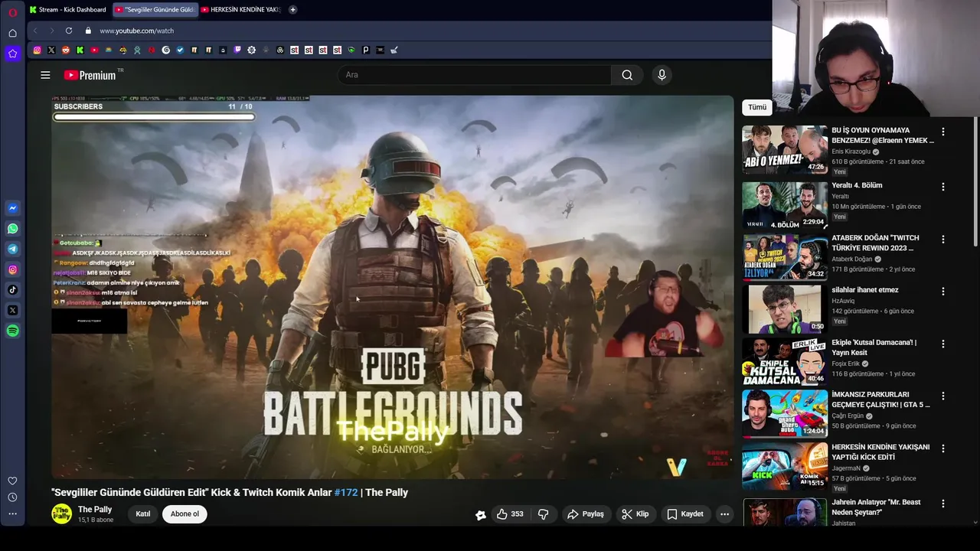Open Enis Kirazoğlu channel name link
This screenshot has height=551, width=980.
click(851, 152)
